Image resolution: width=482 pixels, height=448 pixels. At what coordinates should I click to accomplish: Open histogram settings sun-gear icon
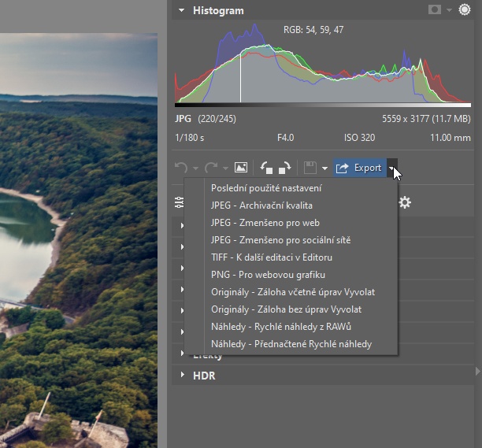(465, 9)
